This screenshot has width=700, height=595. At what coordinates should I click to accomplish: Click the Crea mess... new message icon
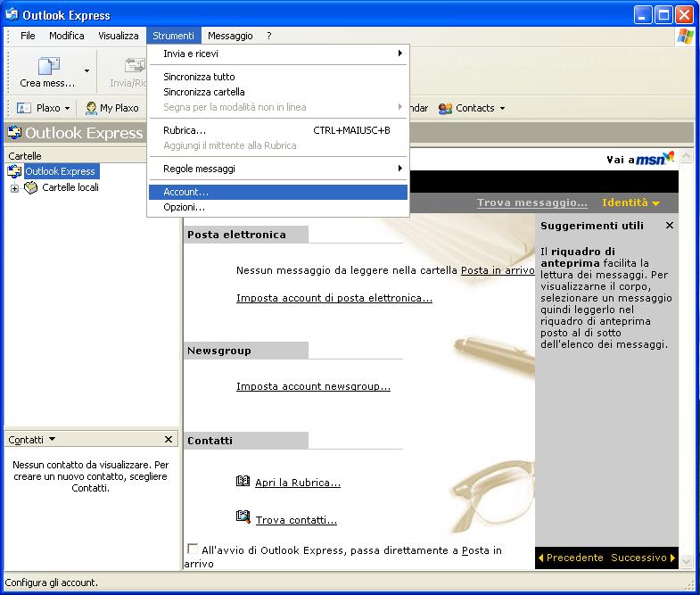click(47, 66)
